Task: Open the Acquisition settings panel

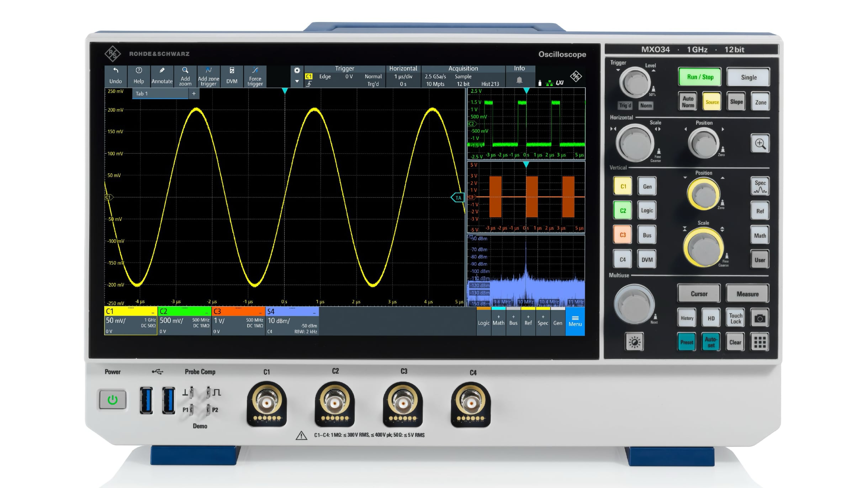Action: coord(463,76)
